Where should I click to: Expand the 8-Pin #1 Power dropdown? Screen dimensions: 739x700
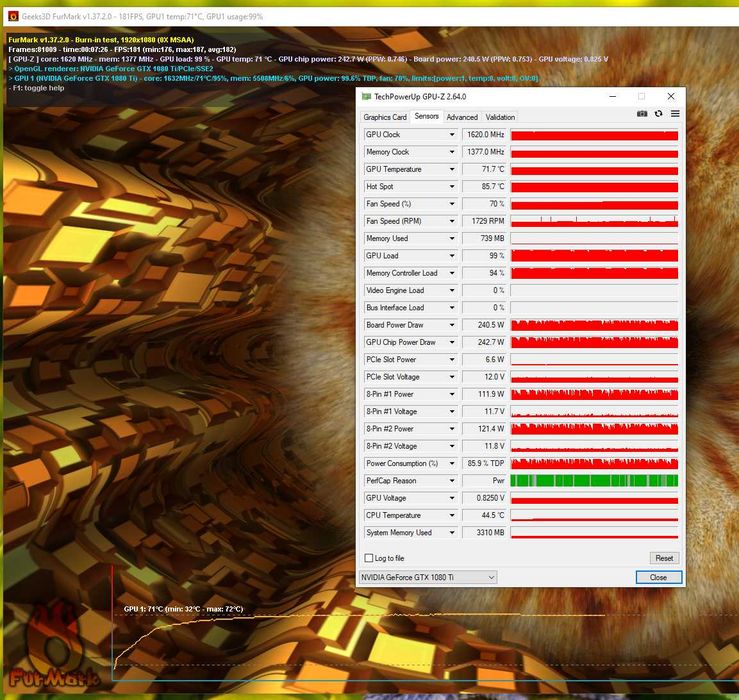pos(452,394)
